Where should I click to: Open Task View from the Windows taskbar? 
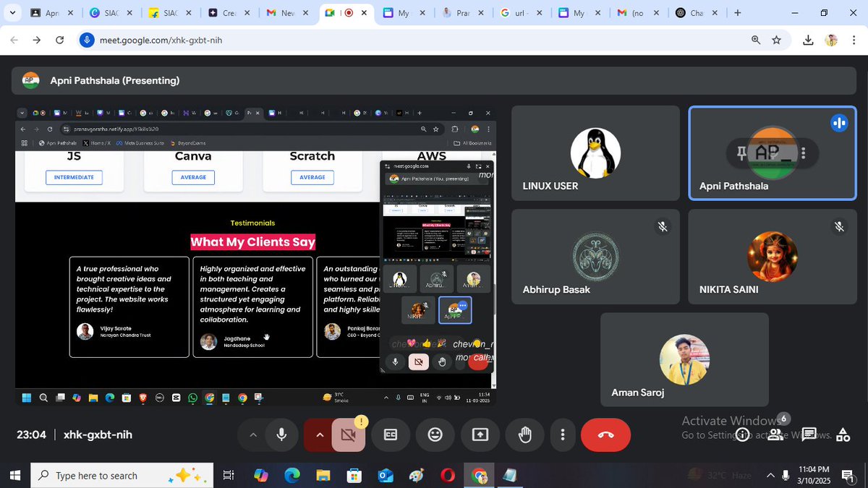(229, 475)
